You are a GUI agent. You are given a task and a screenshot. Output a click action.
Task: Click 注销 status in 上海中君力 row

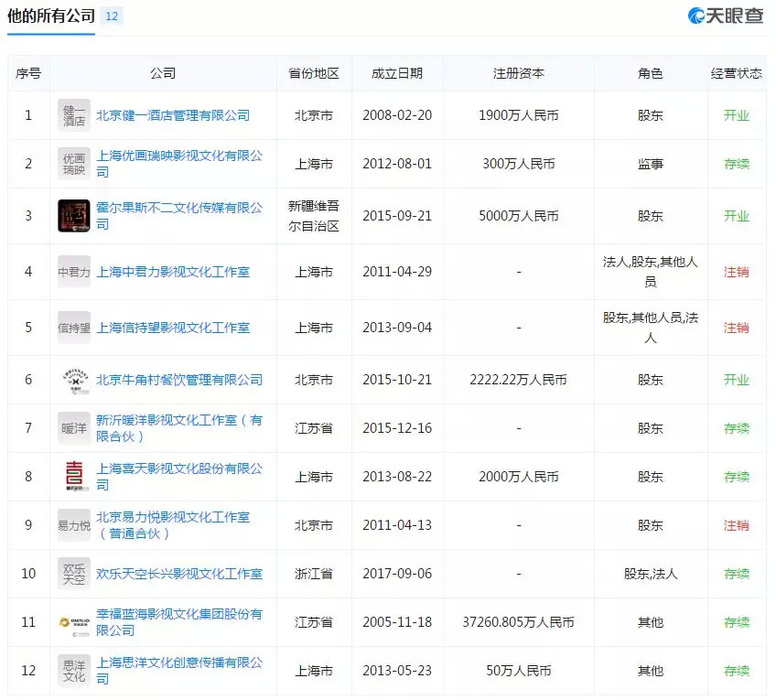(x=737, y=272)
